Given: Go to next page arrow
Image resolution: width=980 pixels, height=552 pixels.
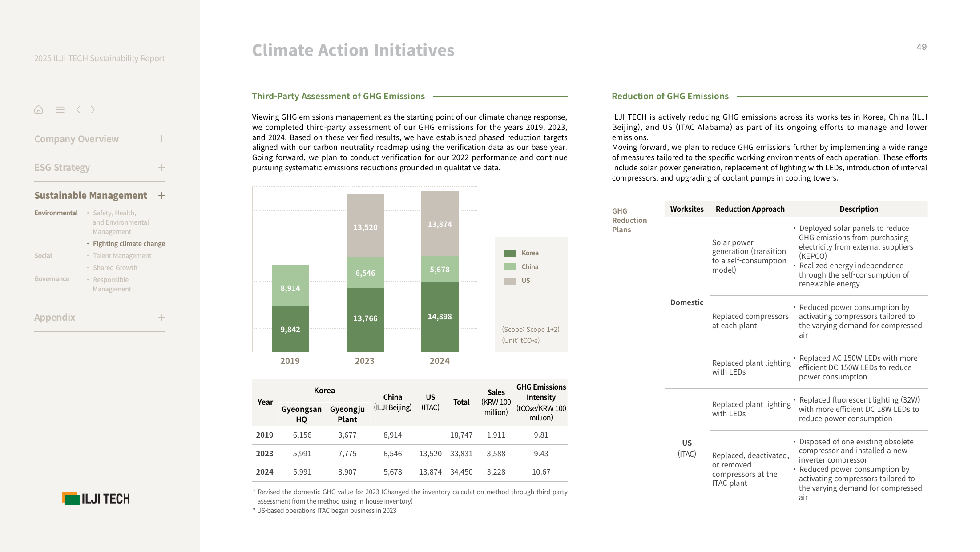Looking at the screenshot, I should pos(93,109).
